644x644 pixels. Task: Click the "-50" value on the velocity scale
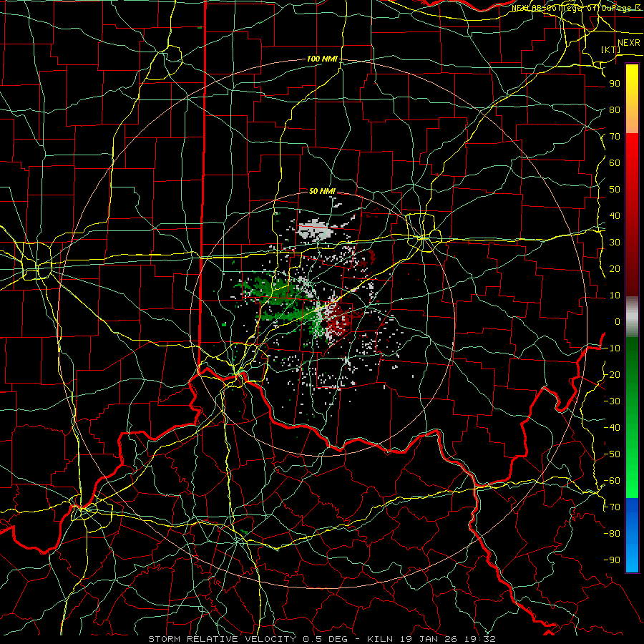[x=612, y=454]
